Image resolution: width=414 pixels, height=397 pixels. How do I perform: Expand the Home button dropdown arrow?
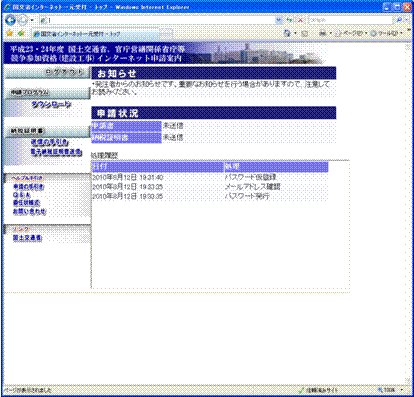click(x=295, y=33)
